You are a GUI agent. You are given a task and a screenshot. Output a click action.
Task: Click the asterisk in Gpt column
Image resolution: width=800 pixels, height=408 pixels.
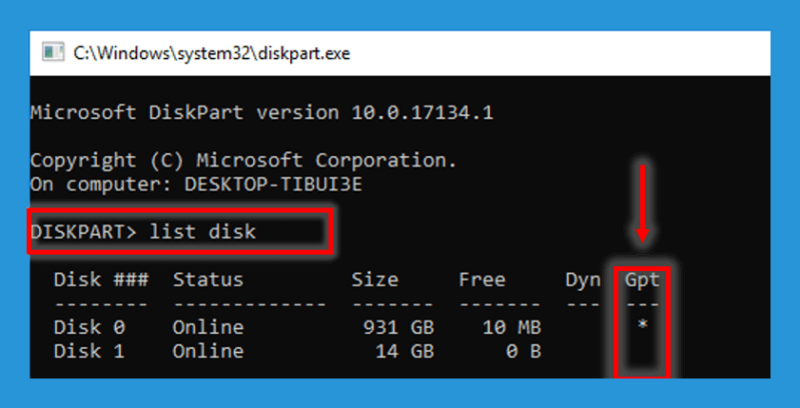click(x=642, y=325)
